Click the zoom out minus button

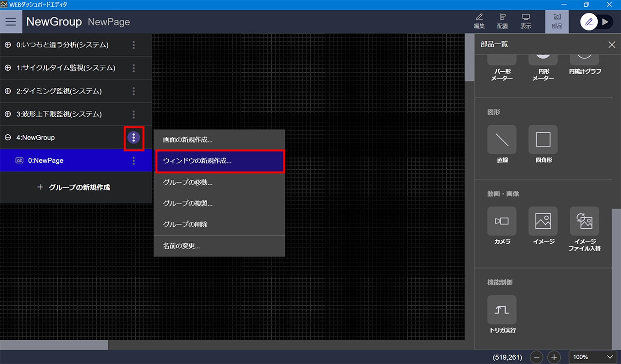pos(537,357)
